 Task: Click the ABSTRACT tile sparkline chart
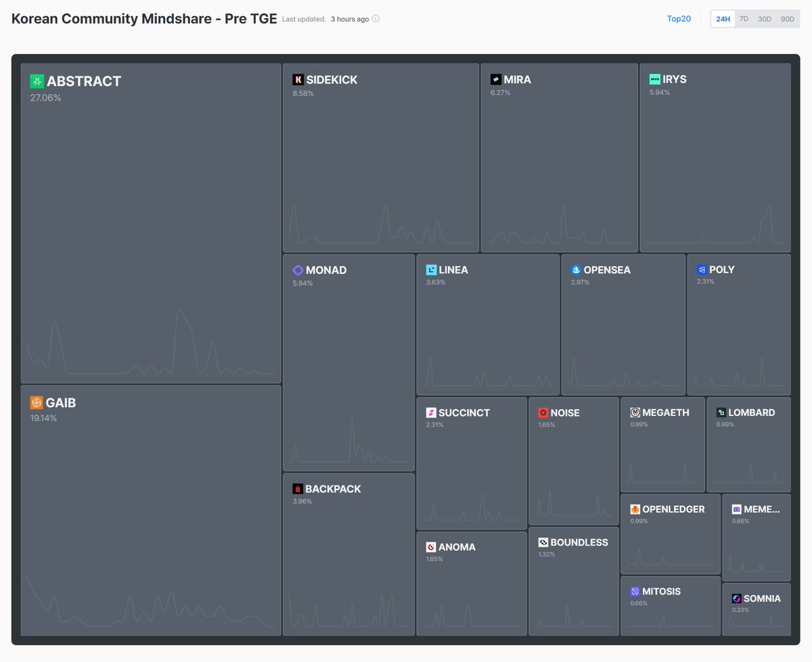tap(151, 342)
